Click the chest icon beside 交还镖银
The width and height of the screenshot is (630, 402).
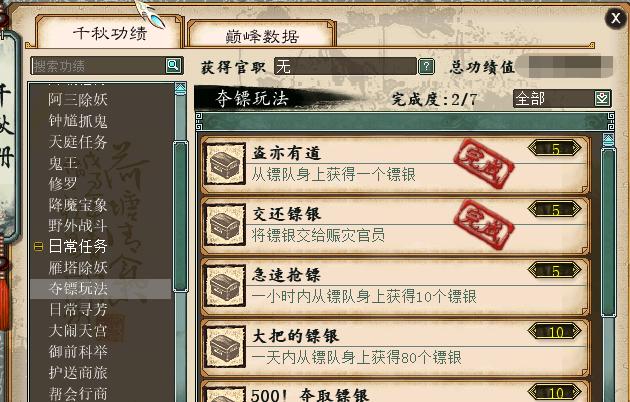tap(225, 225)
